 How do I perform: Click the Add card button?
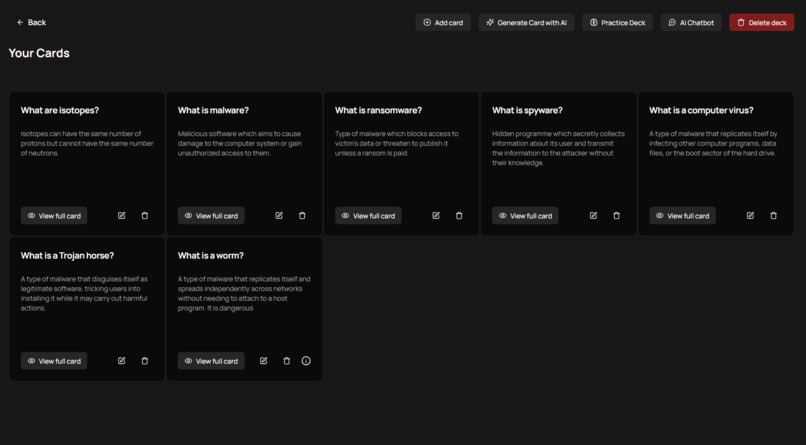coord(443,23)
